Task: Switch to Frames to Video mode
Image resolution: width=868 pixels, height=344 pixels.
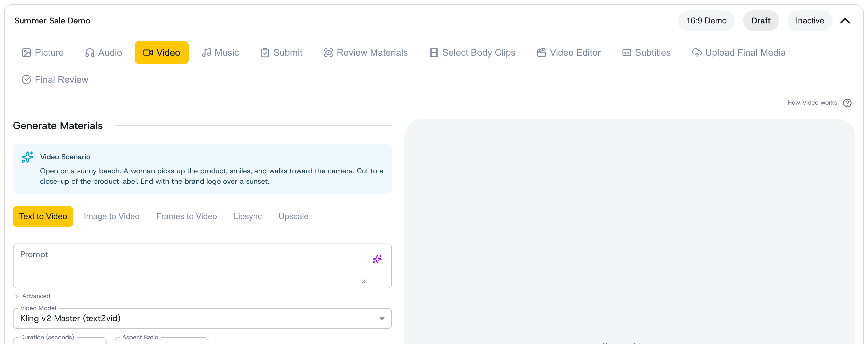Action: [186, 216]
